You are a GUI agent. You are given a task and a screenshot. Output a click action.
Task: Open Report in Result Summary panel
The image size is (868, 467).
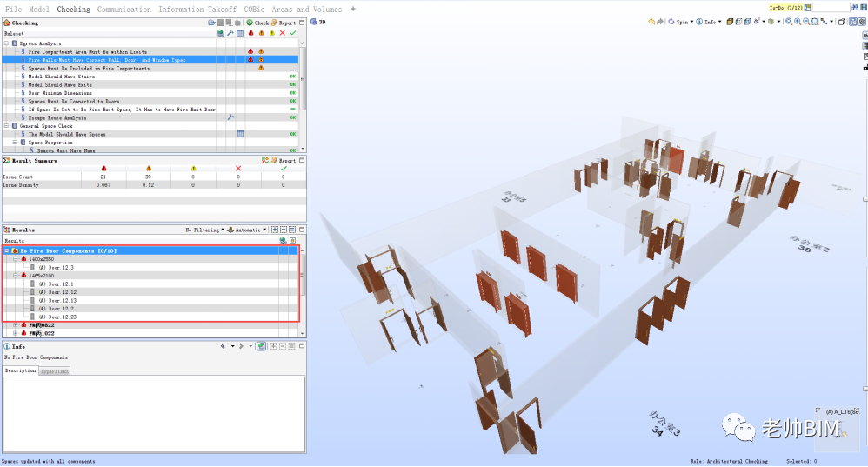point(284,161)
